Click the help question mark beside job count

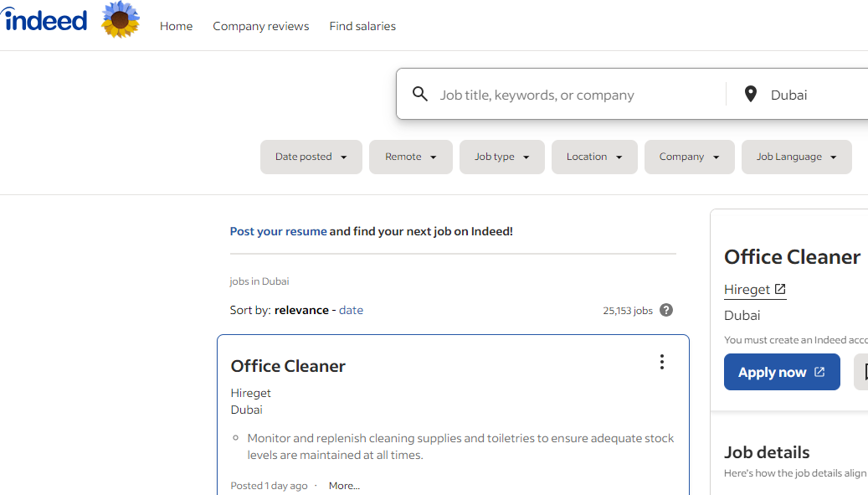point(666,310)
